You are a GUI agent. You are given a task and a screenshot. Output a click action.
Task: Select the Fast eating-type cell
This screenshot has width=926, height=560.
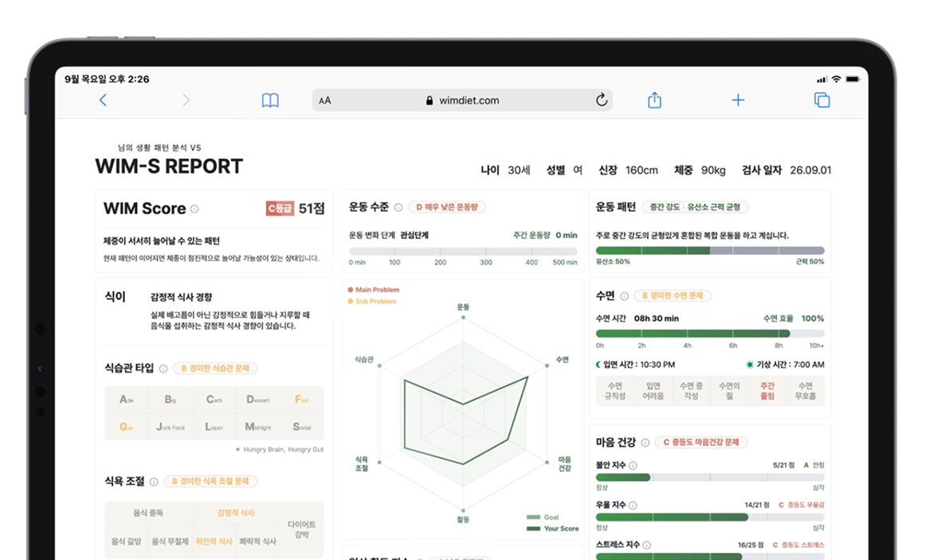tap(301, 400)
